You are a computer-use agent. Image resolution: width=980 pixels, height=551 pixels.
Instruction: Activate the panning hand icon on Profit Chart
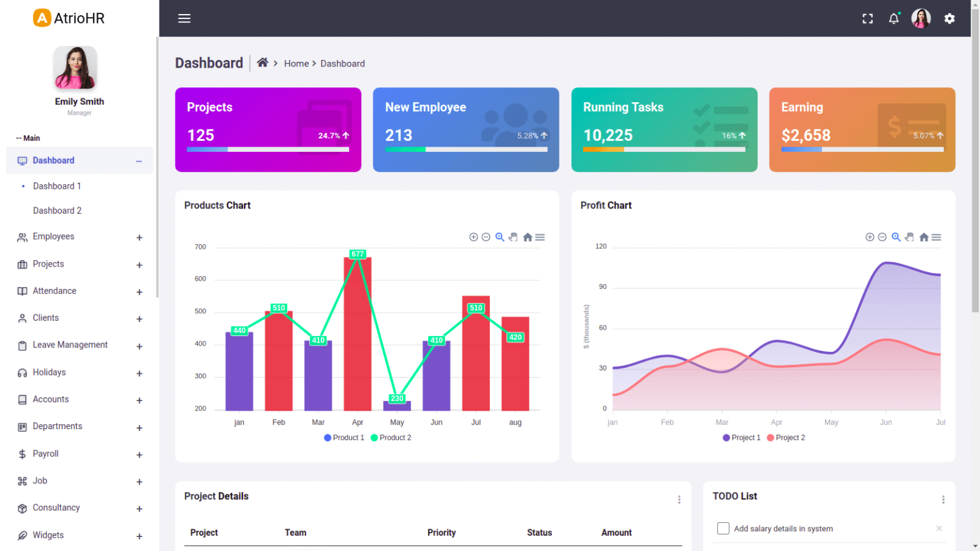tap(909, 237)
